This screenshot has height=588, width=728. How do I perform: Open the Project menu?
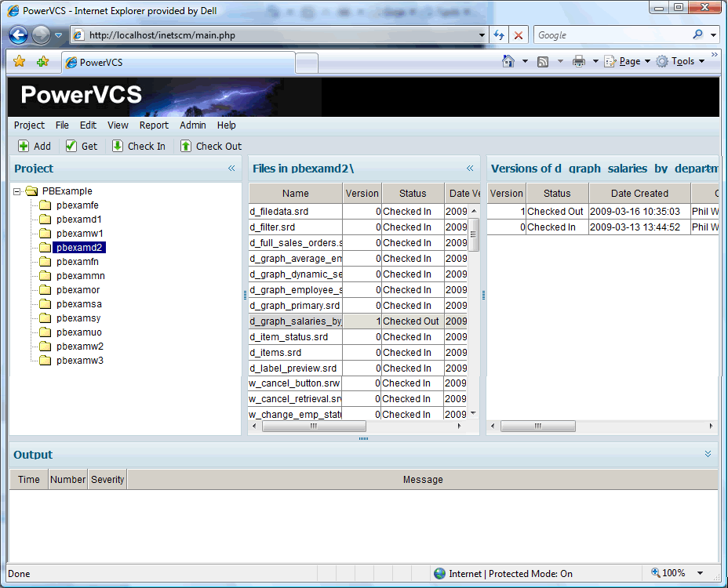[29, 125]
